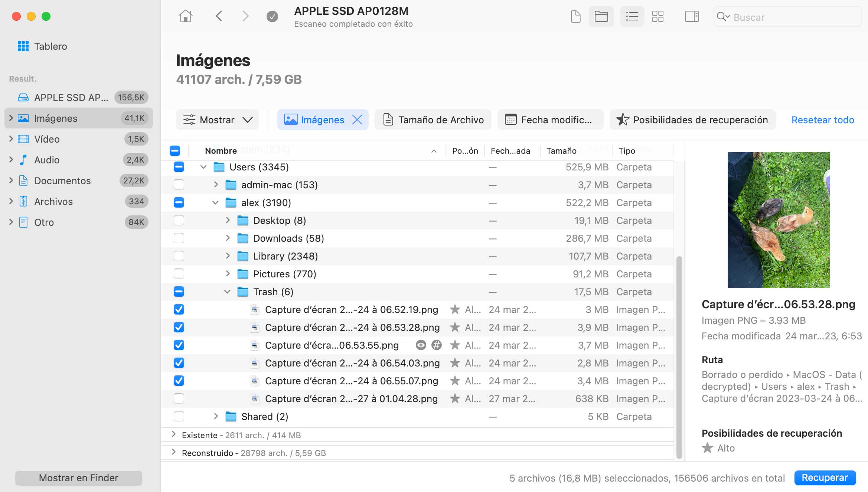The width and height of the screenshot is (868, 492).
Task: Expand the Shared (2) folder
Action: pyautogui.click(x=216, y=416)
